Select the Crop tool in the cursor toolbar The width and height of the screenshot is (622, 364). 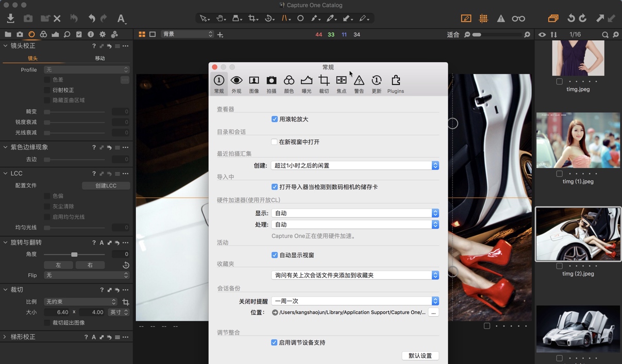pyautogui.click(x=253, y=18)
